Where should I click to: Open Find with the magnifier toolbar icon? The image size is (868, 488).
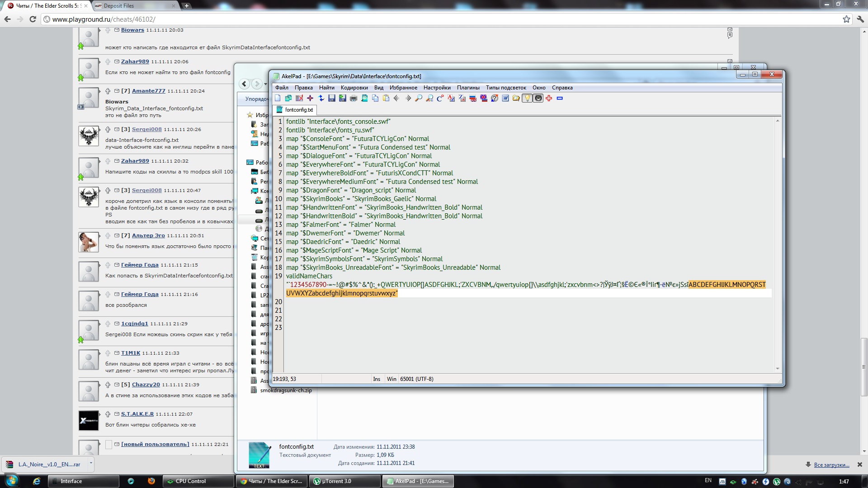coord(419,98)
